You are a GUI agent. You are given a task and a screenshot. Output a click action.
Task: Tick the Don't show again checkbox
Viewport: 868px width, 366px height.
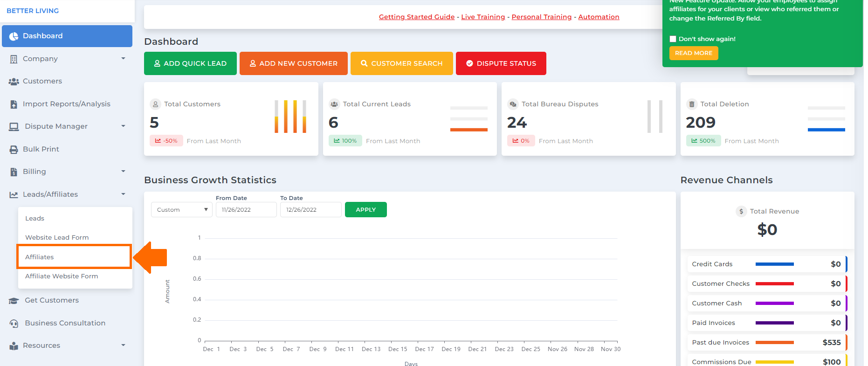pyautogui.click(x=673, y=39)
